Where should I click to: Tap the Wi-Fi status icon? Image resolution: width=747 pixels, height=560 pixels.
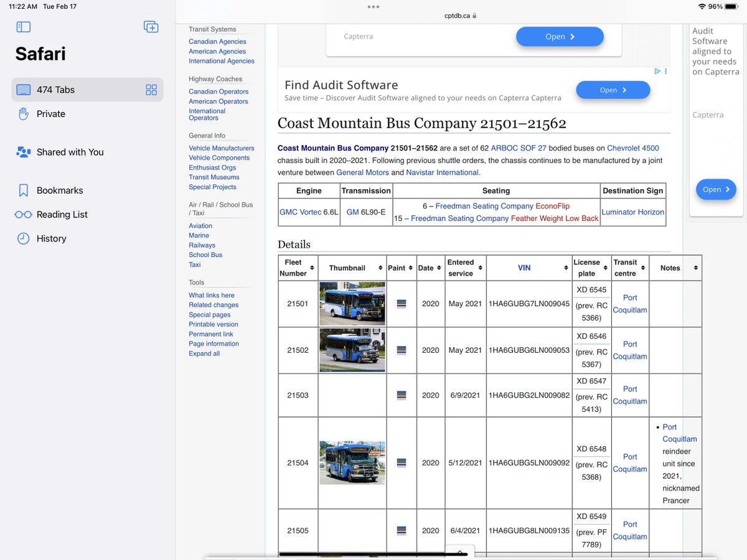click(702, 6)
